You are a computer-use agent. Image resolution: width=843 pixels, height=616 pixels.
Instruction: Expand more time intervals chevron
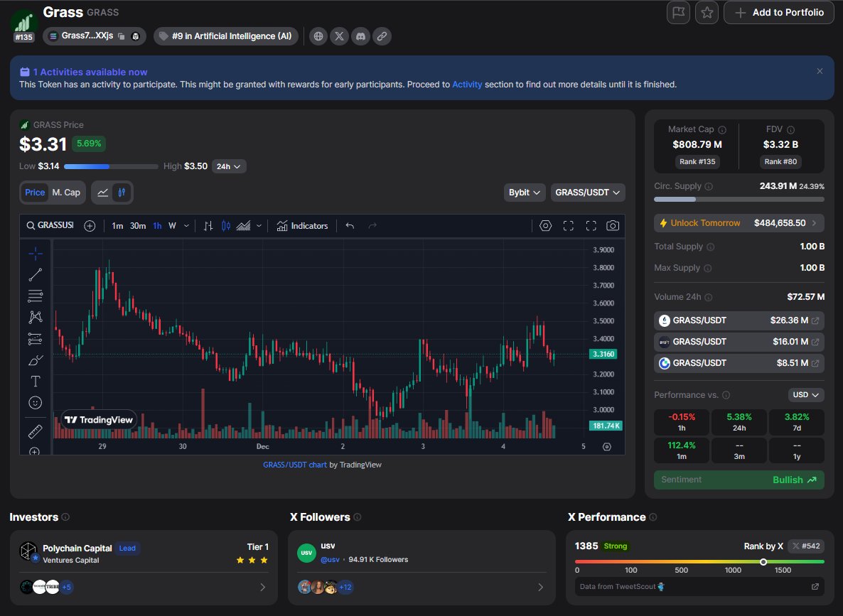(186, 226)
